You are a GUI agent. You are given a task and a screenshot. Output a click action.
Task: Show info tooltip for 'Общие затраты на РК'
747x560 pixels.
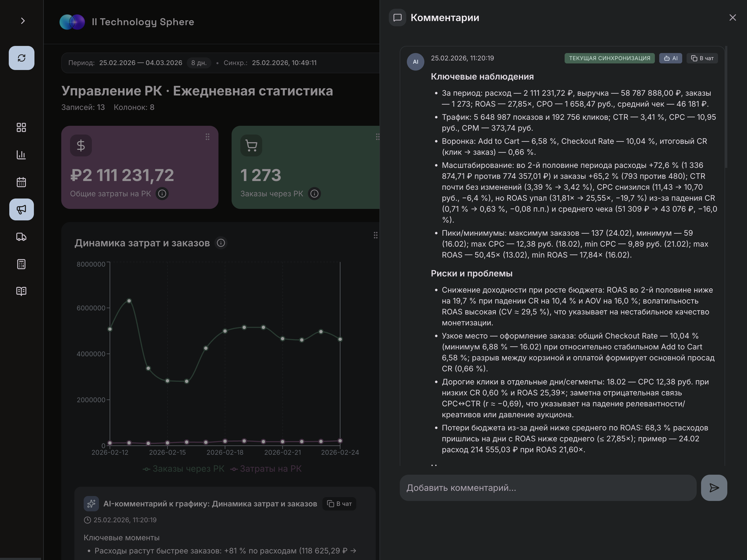coord(162,194)
